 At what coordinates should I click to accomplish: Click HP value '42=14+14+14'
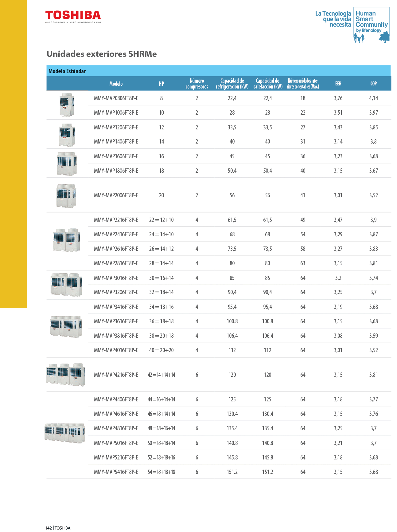[x=162, y=375]
